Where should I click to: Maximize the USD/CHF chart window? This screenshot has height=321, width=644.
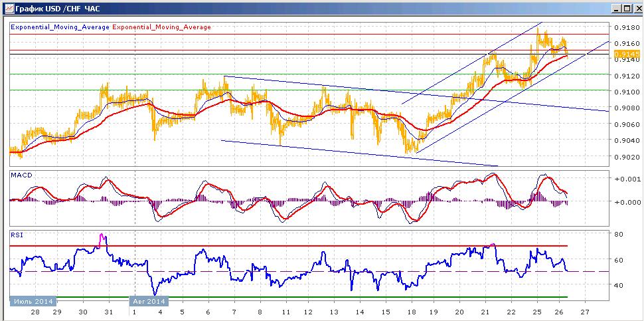626,8
